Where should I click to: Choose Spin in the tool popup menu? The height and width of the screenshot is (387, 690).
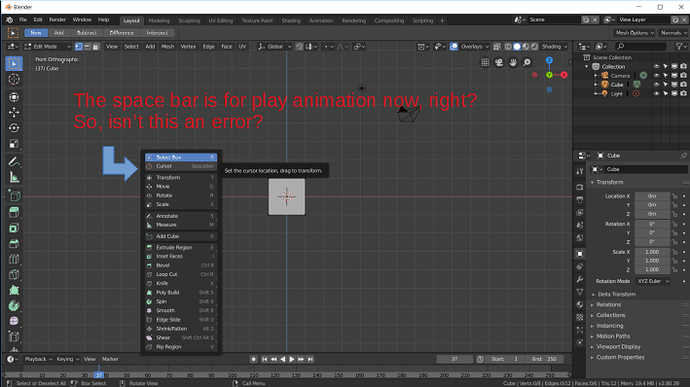(181, 302)
